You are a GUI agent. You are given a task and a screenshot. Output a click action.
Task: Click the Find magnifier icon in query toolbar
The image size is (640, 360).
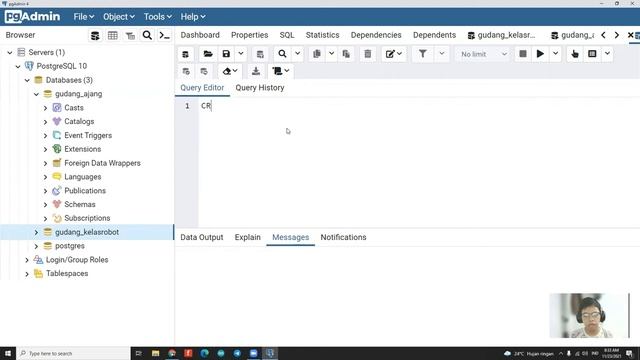(x=282, y=54)
